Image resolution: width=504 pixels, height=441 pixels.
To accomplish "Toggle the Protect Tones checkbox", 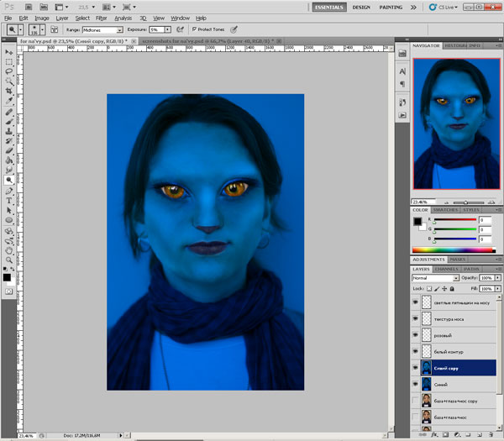I will click(195, 29).
